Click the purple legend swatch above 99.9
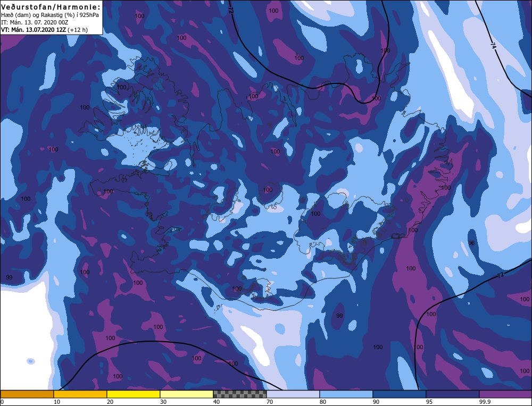 505,394
